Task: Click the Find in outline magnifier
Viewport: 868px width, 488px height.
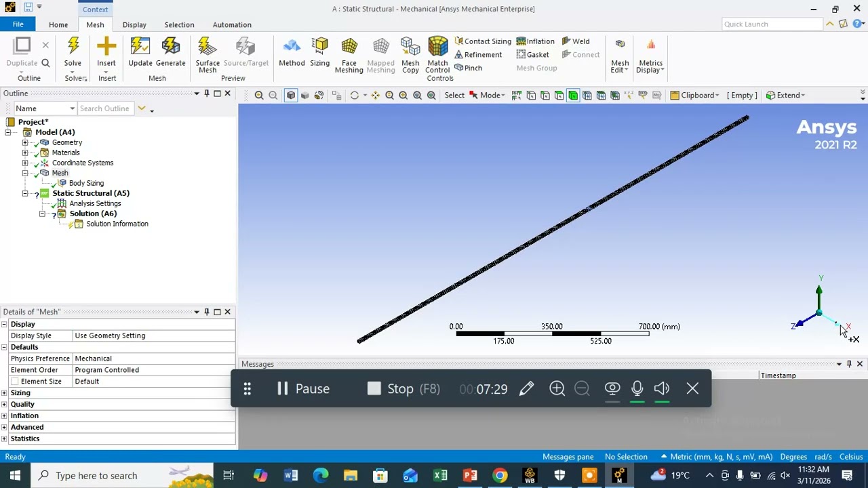Action: coord(45,63)
